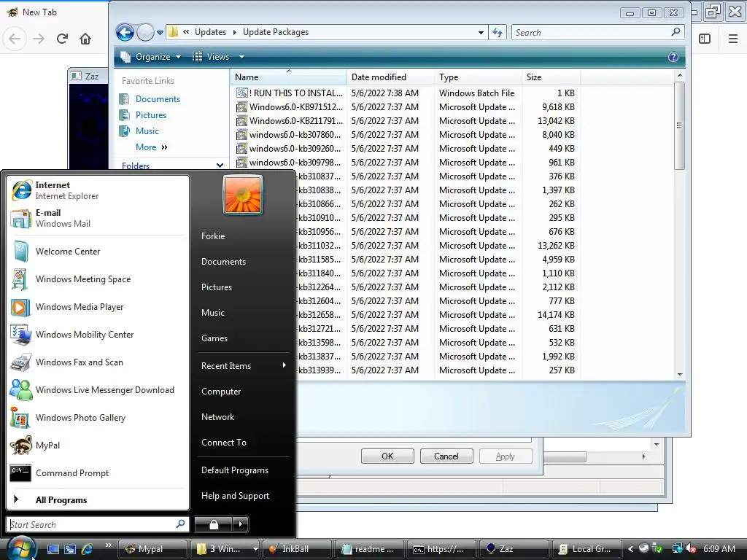Lock the computer with lock button
Image resolution: width=747 pixels, height=560 pixels.
[214, 524]
